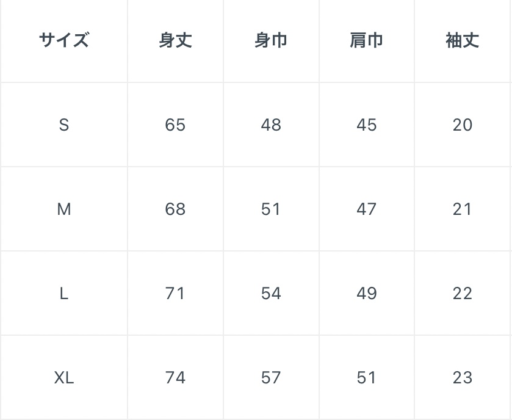Click the 袖丈 value 22
Viewport: 512px width, 420px height.
[x=463, y=294]
